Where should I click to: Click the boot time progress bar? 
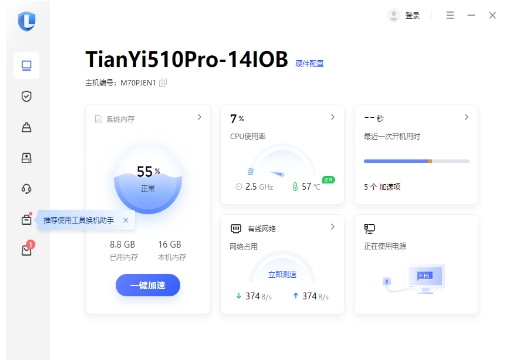(417, 161)
